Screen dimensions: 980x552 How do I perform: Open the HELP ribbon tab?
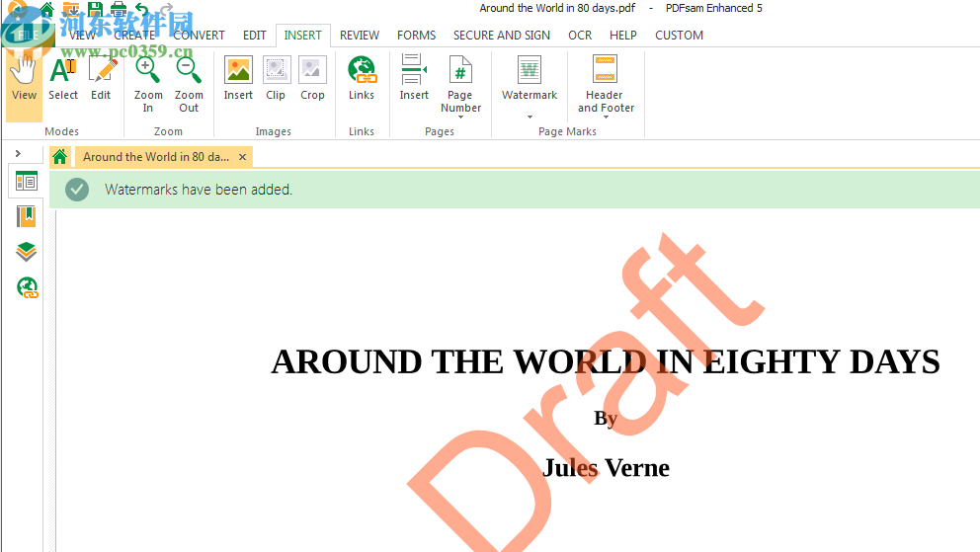tap(623, 36)
